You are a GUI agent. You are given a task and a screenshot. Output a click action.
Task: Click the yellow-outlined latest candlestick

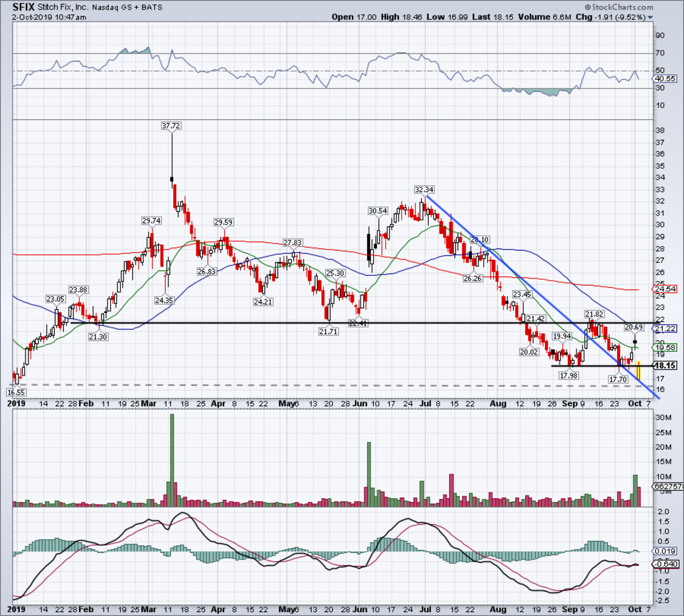(639, 370)
